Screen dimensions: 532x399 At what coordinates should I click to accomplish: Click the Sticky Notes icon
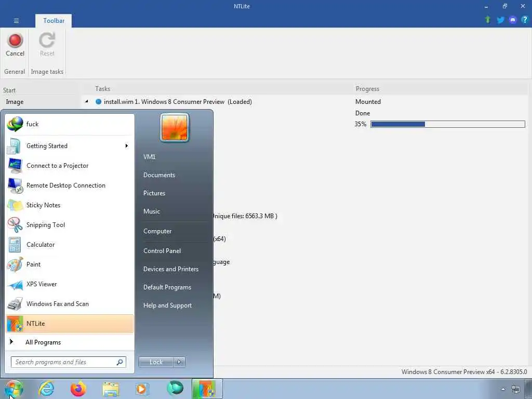tap(15, 205)
